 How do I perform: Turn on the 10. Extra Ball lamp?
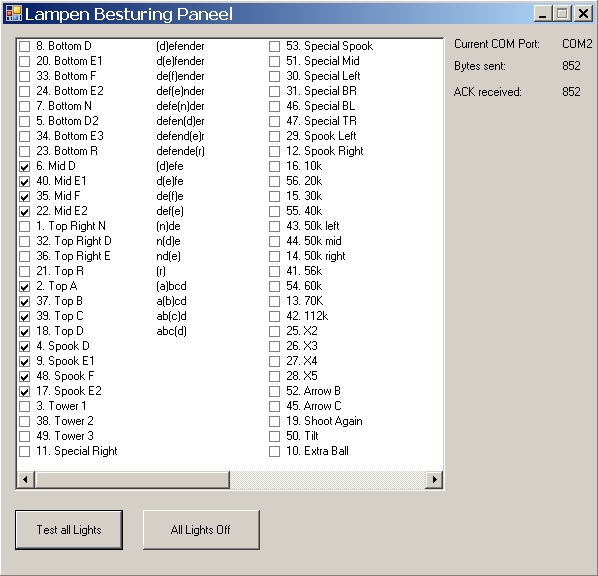[274, 452]
